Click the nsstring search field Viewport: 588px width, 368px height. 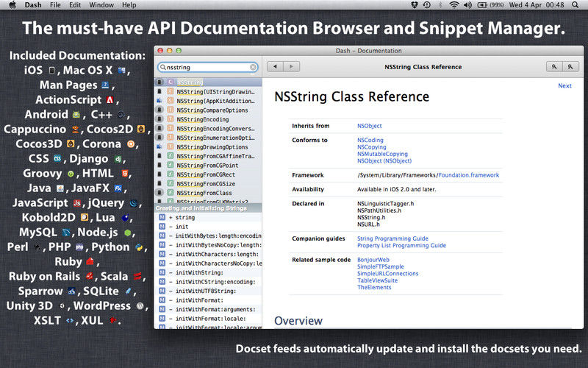tap(208, 67)
